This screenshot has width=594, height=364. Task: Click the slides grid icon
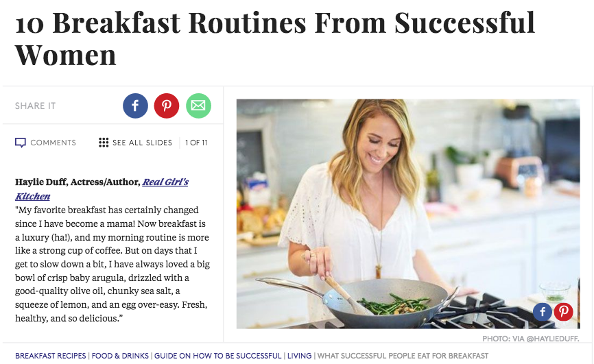point(104,143)
